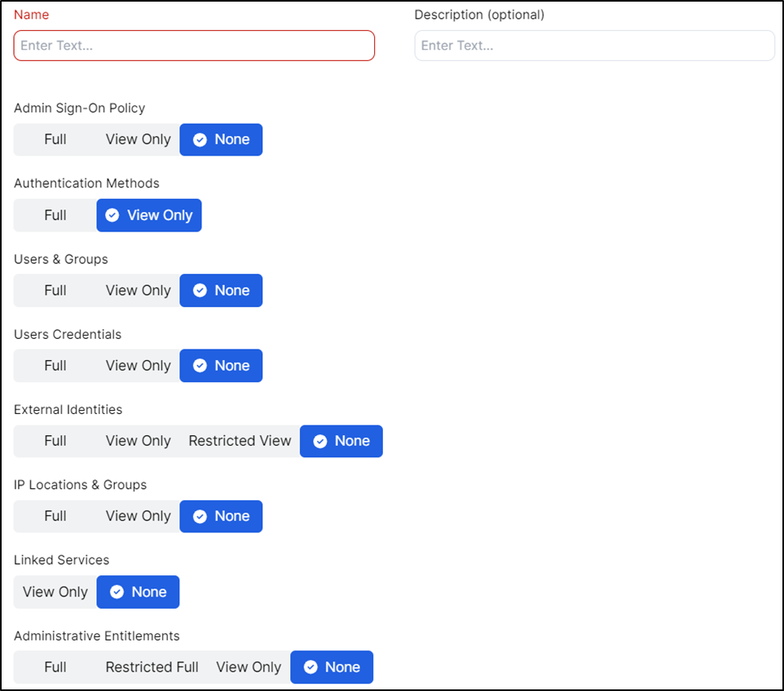Set Admin Sign-On Policy to View Only
The image size is (784, 691).
(138, 139)
